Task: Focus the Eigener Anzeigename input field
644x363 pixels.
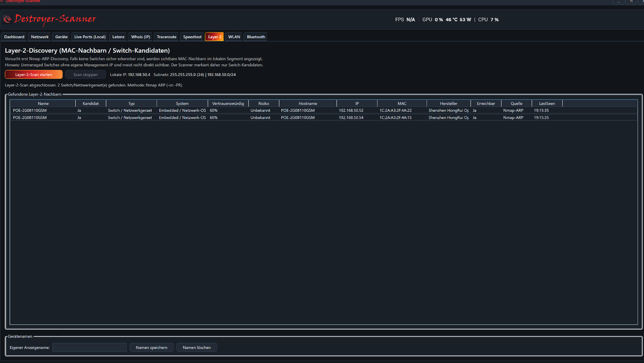Action: click(x=89, y=347)
